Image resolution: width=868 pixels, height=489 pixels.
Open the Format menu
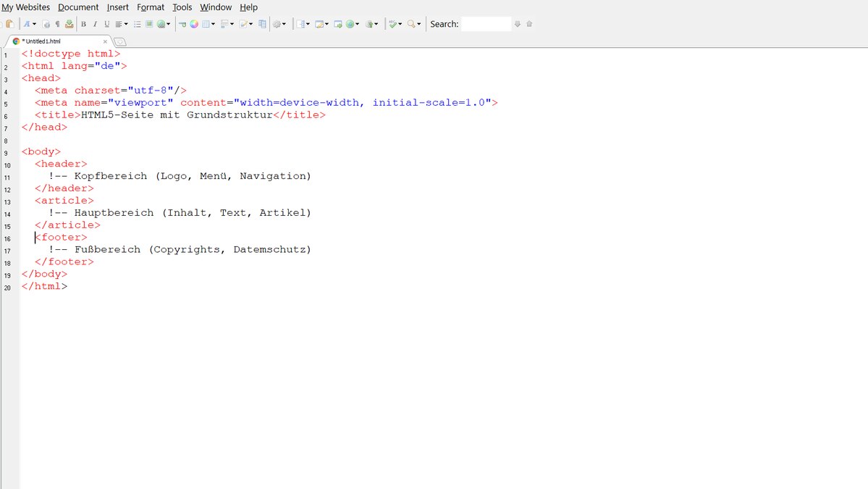[x=151, y=7]
